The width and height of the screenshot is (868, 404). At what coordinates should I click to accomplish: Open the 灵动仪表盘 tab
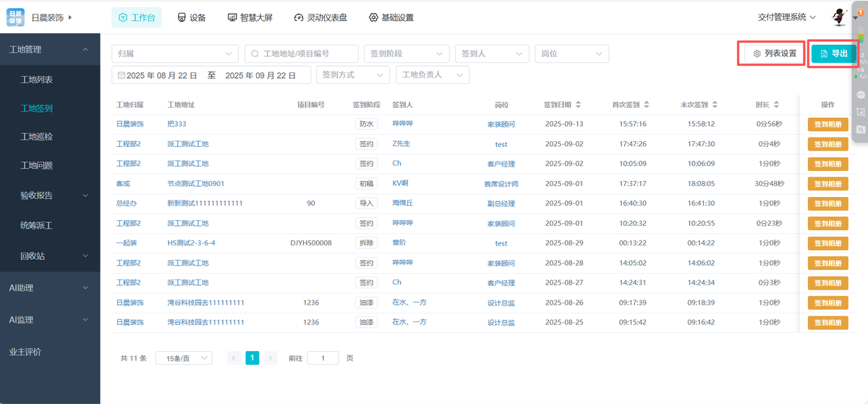[320, 17]
